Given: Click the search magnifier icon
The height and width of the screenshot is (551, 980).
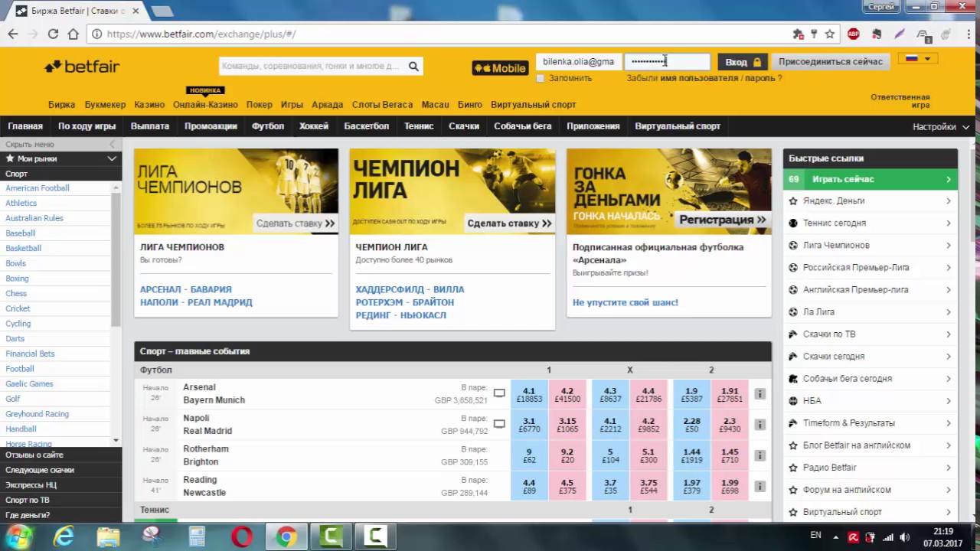Looking at the screenshot, I should click(413, 67).
